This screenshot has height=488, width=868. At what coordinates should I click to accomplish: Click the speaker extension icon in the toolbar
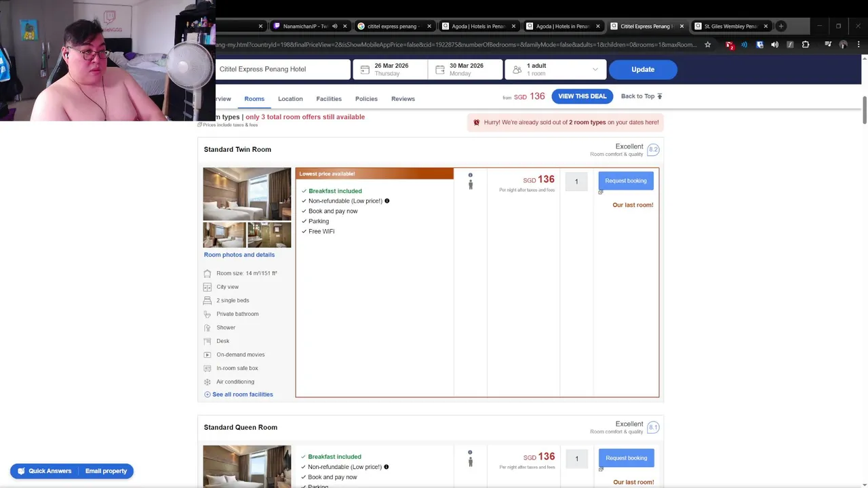[774, 45]
